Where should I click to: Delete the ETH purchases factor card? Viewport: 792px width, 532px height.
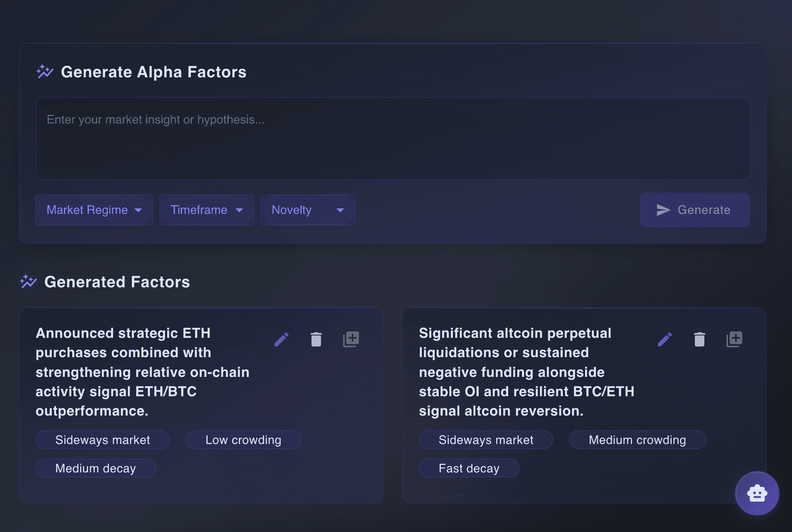(316, 339)
